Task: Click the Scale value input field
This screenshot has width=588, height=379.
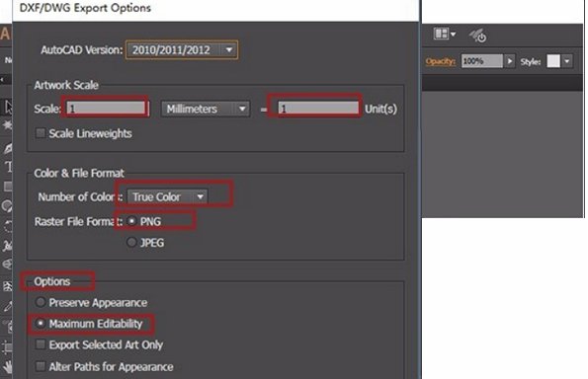Action: [107, 109]
